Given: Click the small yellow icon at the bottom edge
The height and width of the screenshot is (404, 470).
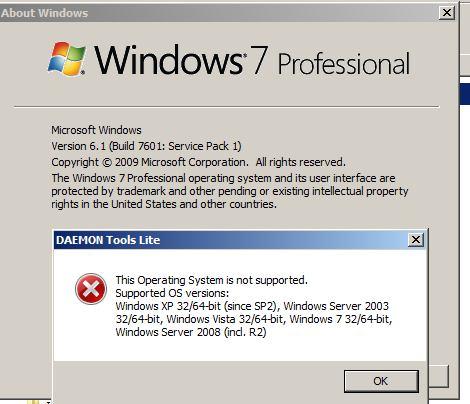Looking at the screenshot, I should click(33, 402).
